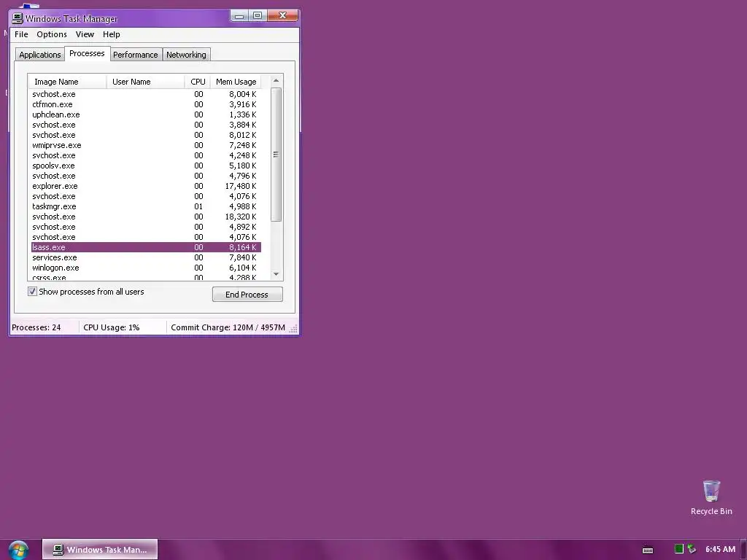The width and height of the screenshot is (747, 560).
Task: Click the Windows Task Manager taskbar button
Action: [100, 550]
